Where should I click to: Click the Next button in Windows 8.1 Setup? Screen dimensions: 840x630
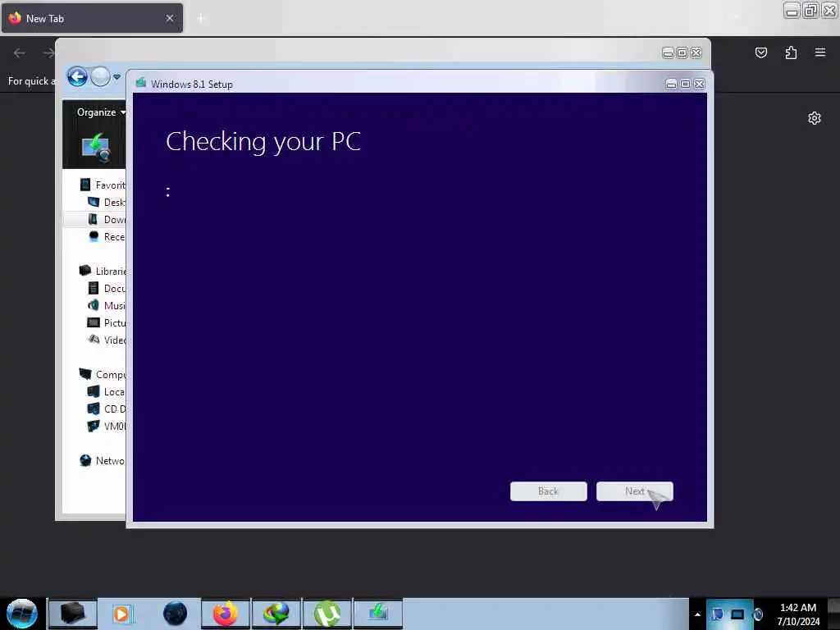(634, 491)
